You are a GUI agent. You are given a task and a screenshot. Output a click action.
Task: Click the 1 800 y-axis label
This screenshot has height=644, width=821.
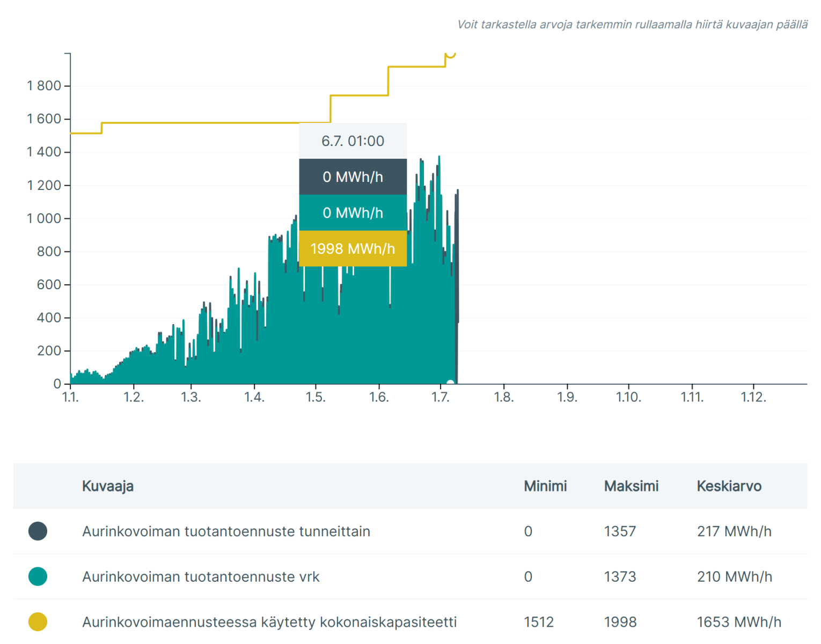coord(44,86)
